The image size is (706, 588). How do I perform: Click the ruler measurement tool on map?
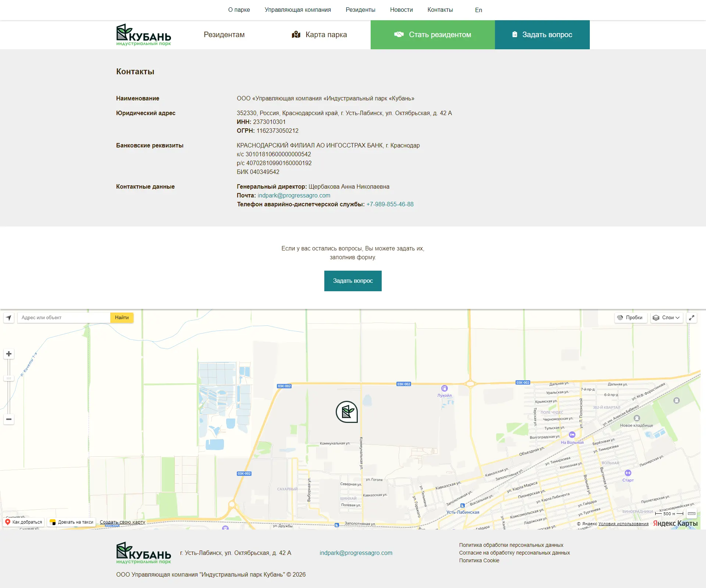point(692,514)
